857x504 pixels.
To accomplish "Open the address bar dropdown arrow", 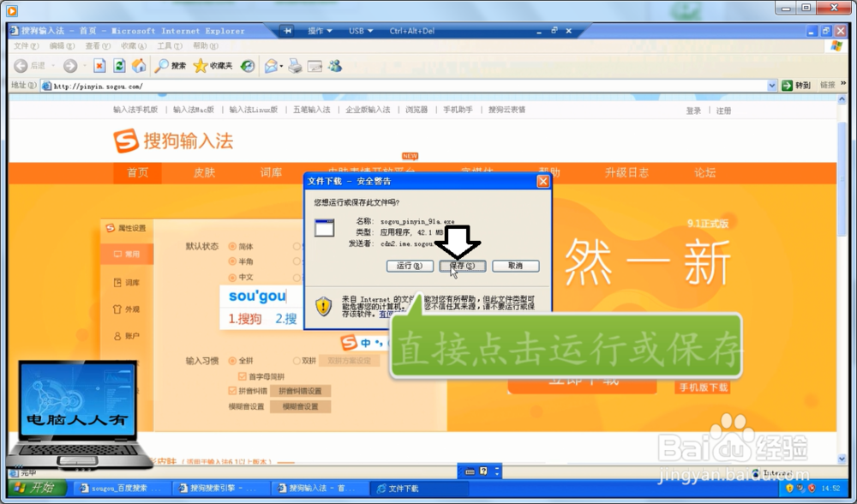I will pos(772,86).
